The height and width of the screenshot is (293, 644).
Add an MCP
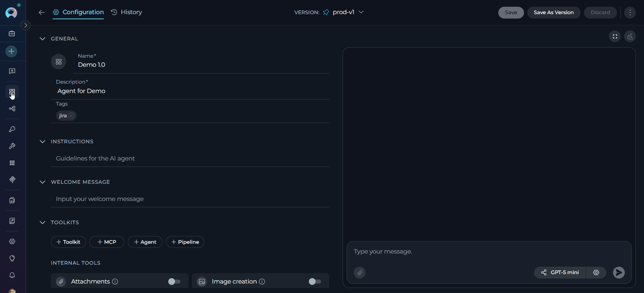click(x=107, y=242)
